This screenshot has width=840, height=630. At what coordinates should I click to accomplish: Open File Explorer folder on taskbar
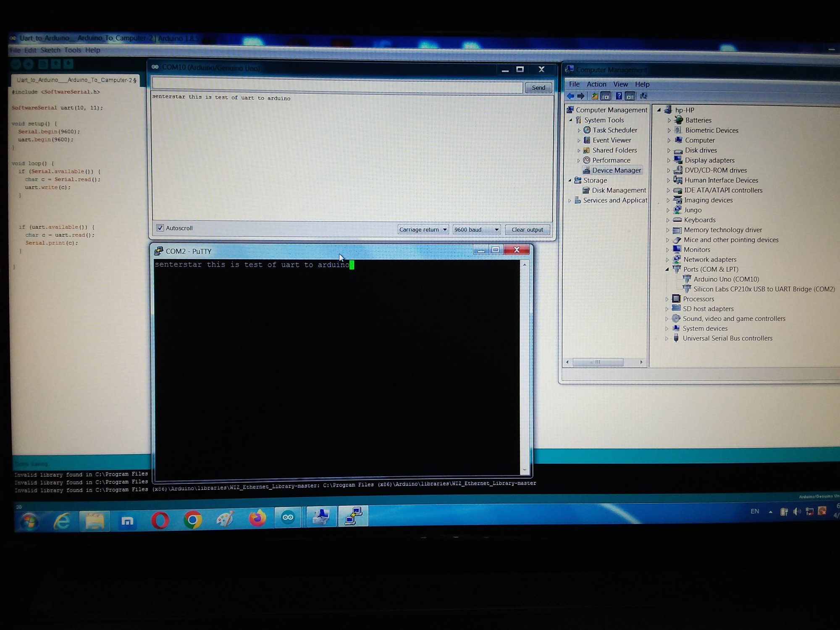[94, 521]
